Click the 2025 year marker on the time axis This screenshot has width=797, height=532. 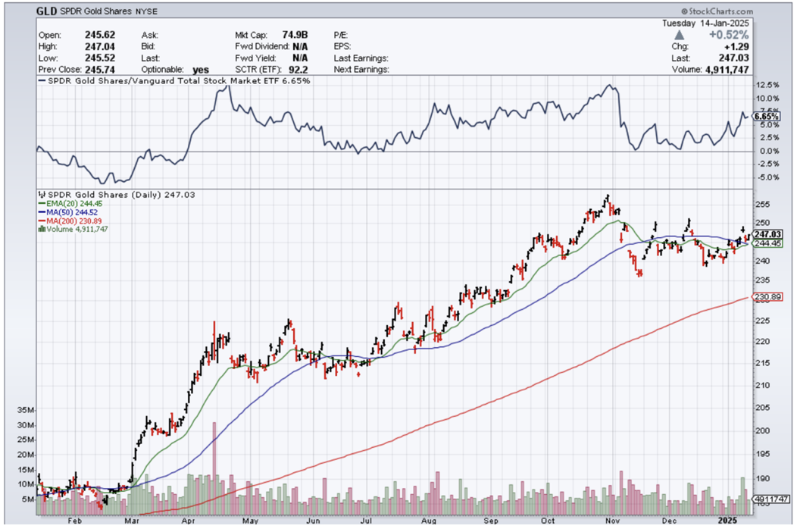click(x=728, y=521)
